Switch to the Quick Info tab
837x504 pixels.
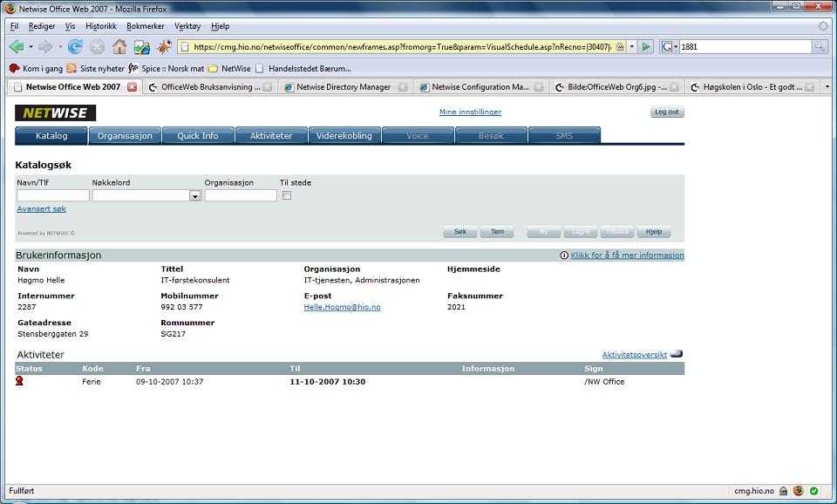click(x=198, y=136)
